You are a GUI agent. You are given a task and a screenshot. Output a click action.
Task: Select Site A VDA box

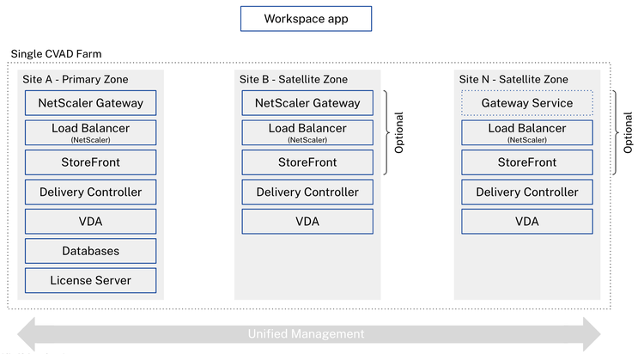click(90, 221)
